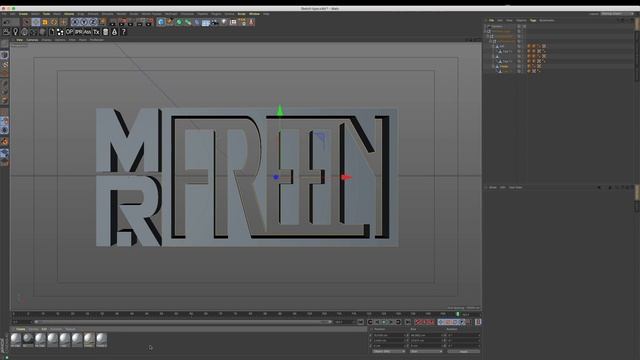The height and width of the screenshot is (360, 640).
Task: Select the first material sphere
Action: coord(16,339)
